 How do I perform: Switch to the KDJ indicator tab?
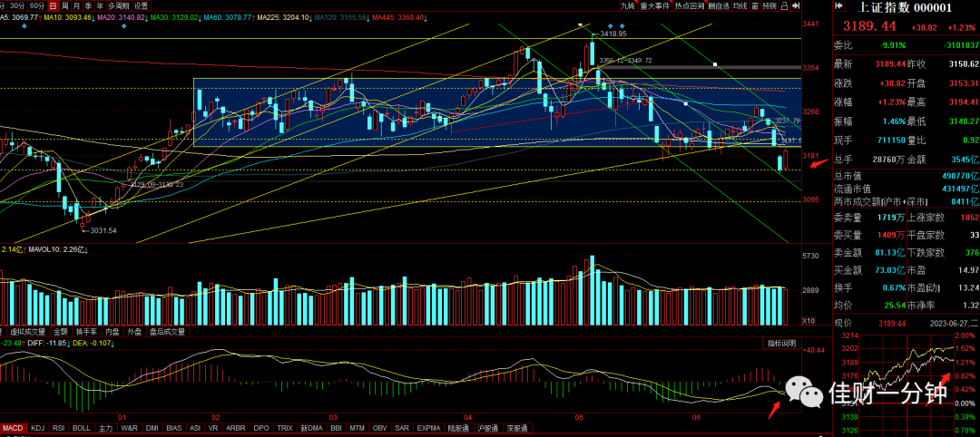coord(38,428)
